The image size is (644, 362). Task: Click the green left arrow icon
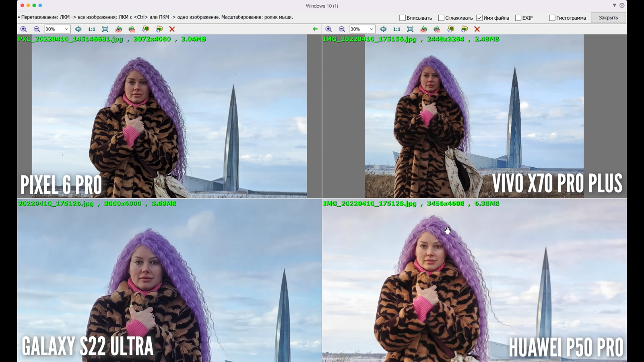click(315, 29)
